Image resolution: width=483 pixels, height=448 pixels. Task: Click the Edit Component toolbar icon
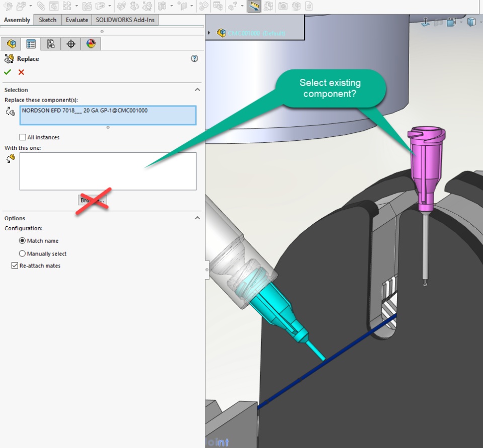click(9, 6)
